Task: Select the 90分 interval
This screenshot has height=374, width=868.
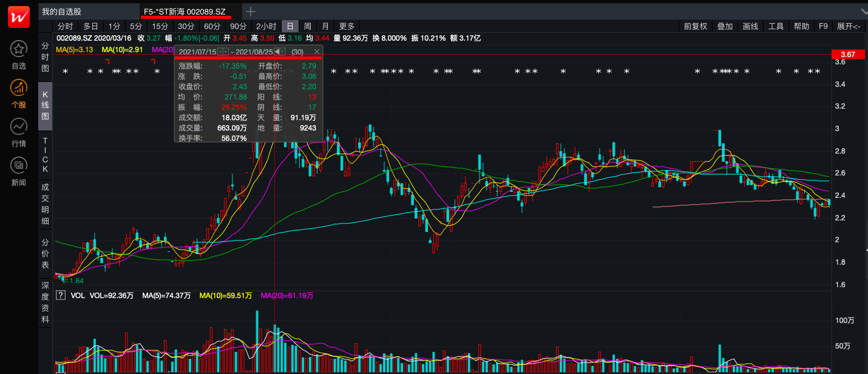Action: 239,26
